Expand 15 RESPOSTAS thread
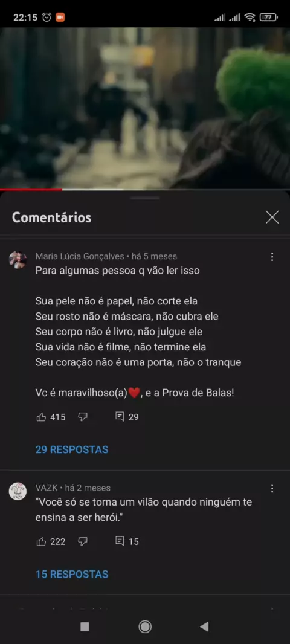The height and width of the screenshot is (644, 290). click(x=72, y=574)
